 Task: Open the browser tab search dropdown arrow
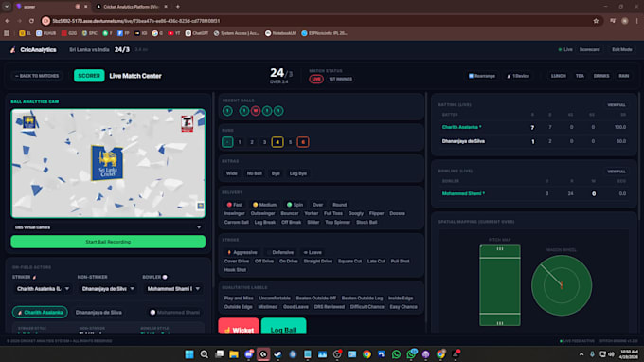pos(7,7)
